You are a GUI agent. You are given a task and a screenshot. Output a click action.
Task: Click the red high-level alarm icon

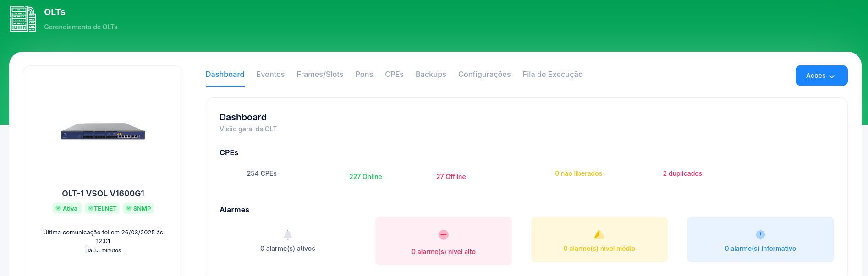pos(443,235)
